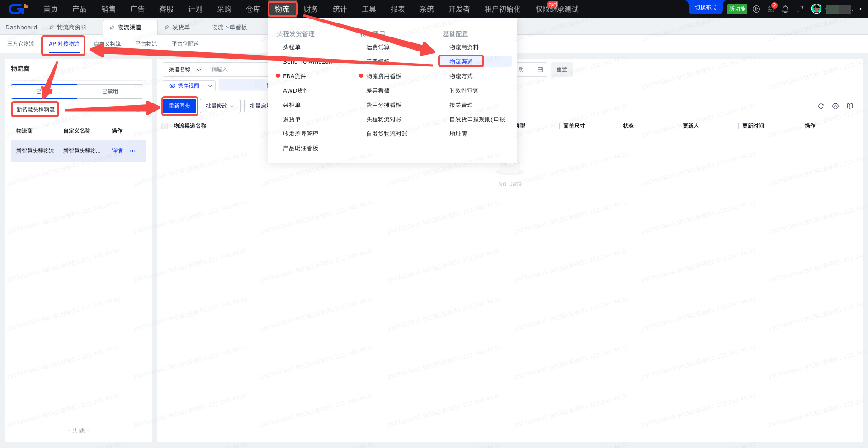Click the red heart beside FBA货件

point(278,76)
